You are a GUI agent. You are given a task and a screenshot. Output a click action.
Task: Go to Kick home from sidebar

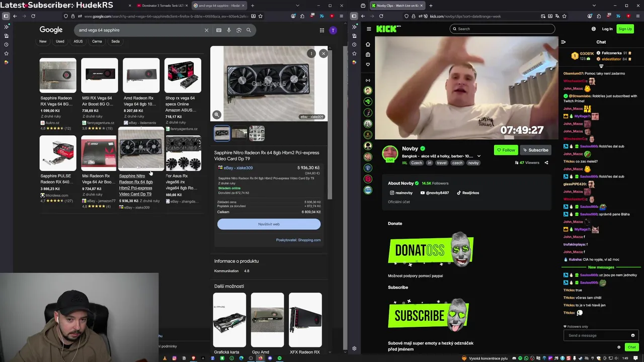pyautogui.click(x=368, y=44)
